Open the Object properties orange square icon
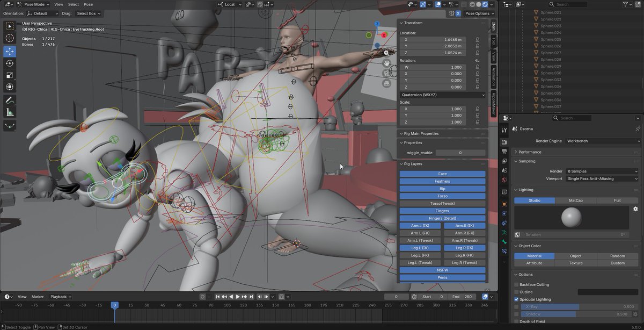The image size is (644, 330). point(504,204)
